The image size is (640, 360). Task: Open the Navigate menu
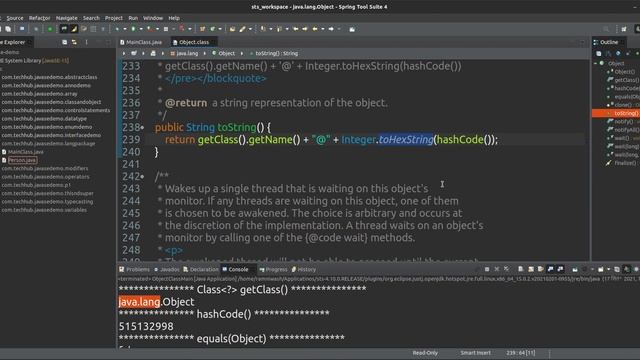tap(67, 18)
